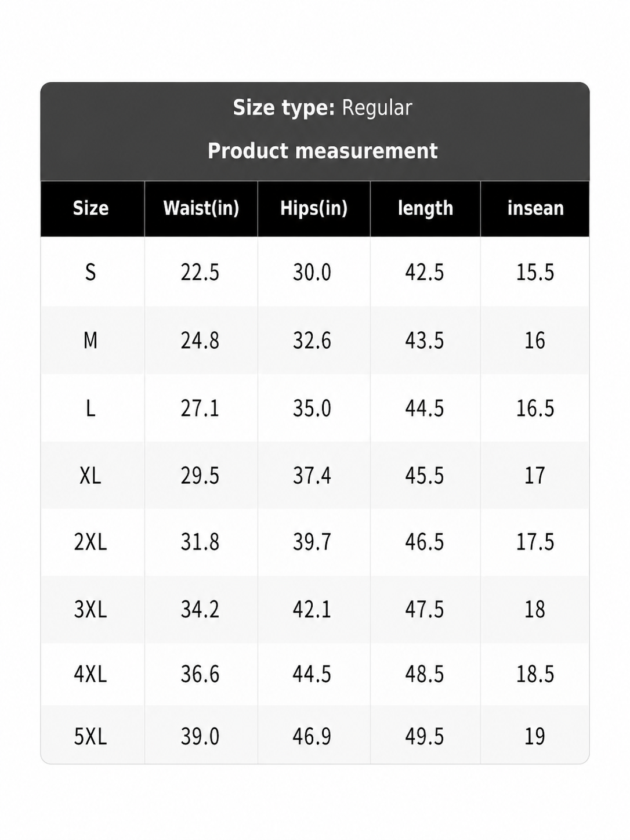Click waist value 27.1 for size L

point(200,408)
